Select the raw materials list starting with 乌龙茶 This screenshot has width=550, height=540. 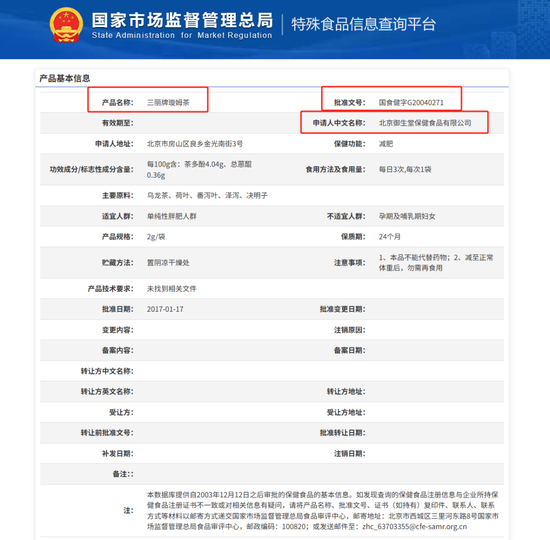point(207,195)
